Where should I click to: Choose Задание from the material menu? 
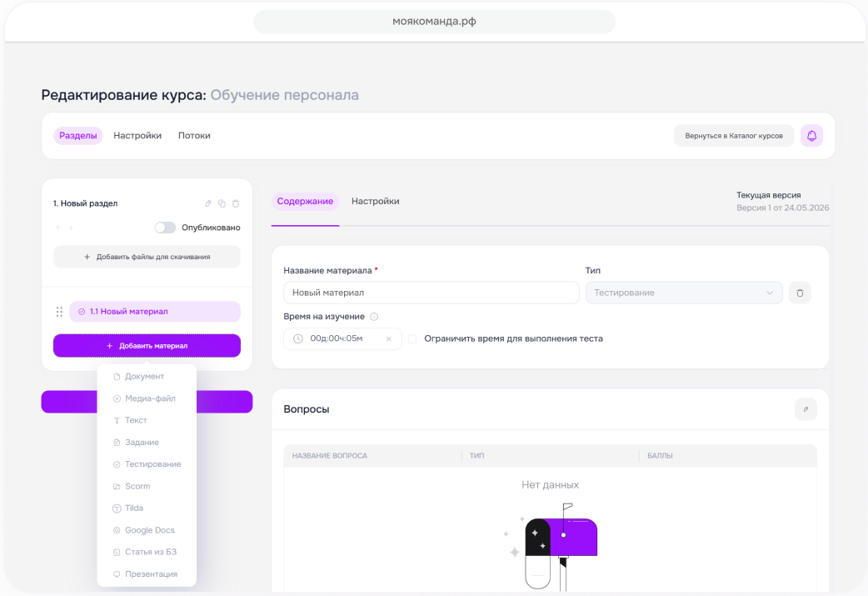[147, 442]
